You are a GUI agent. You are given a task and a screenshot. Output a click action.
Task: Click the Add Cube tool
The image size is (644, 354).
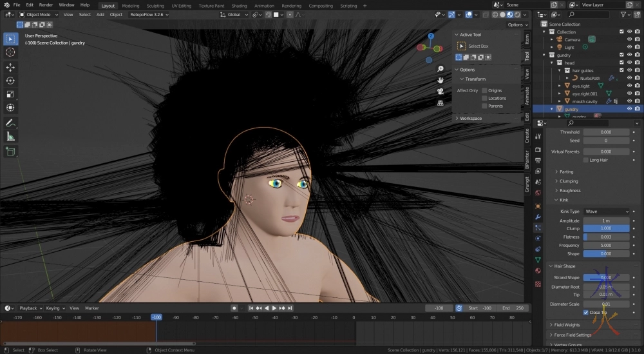(x=10, y=152)
